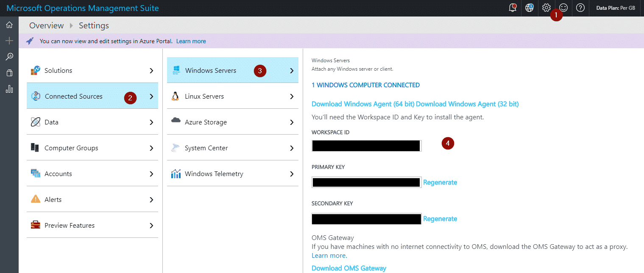Open the Solutions Gallery bag icon
644x273 pixels.
[9, 73]
